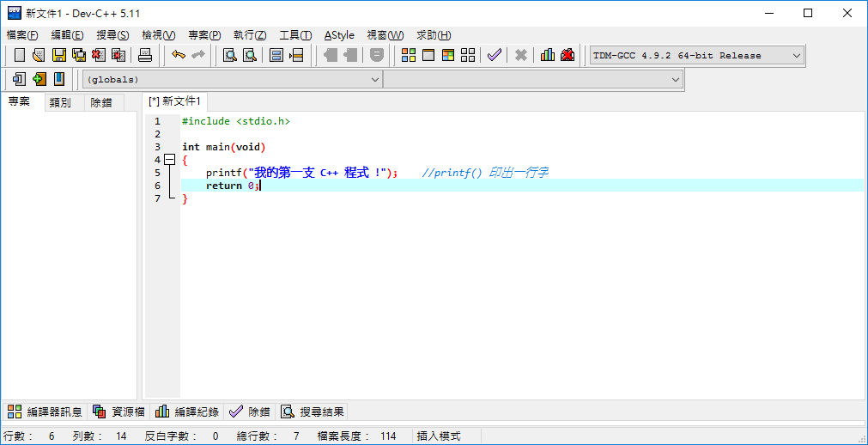Open the 視窗(W) menu
This screenshot has width=868, height=445.
(385, 35)
